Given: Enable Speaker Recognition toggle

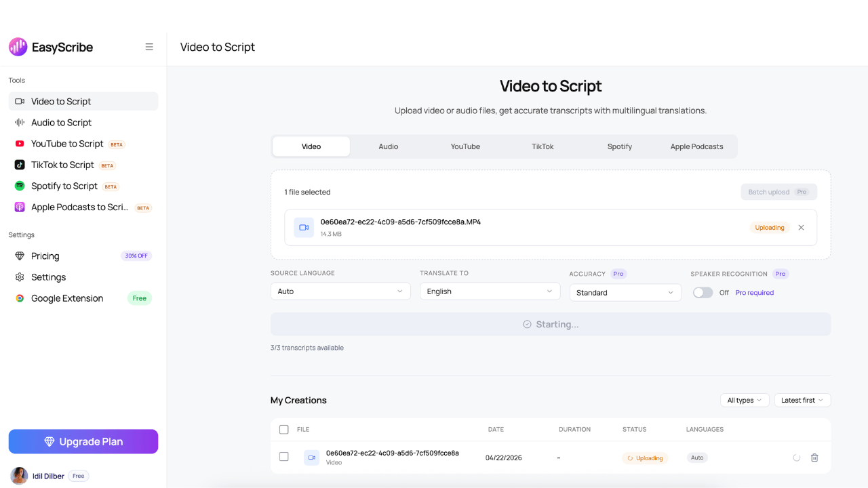Looking at the screenshot, I should tap(703, 292).
